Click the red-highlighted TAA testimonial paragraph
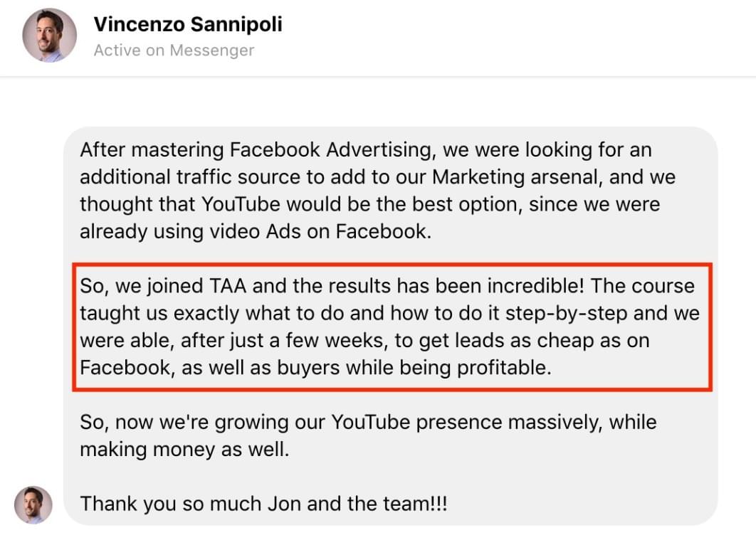This screenshot has width=756, height=545. [x=392, y=327]
